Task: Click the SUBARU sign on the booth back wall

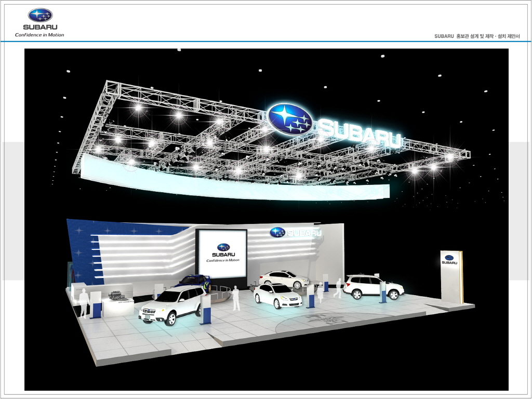Action: tap(296, 232)
